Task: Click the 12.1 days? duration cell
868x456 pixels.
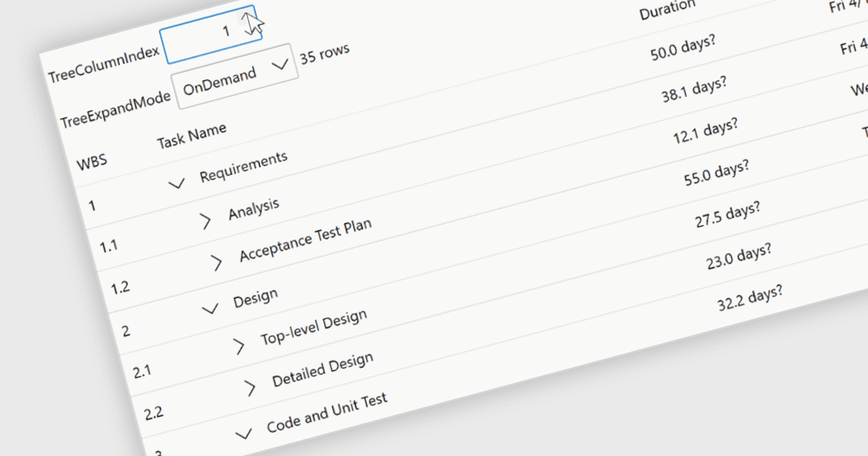Action: [705, 130]
